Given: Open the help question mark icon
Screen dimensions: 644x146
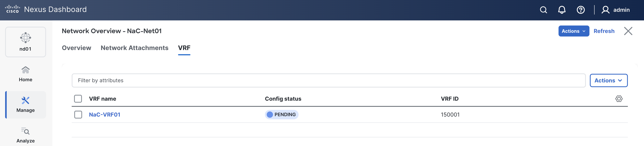Looking at the screenshot, I should pos(581,10).
